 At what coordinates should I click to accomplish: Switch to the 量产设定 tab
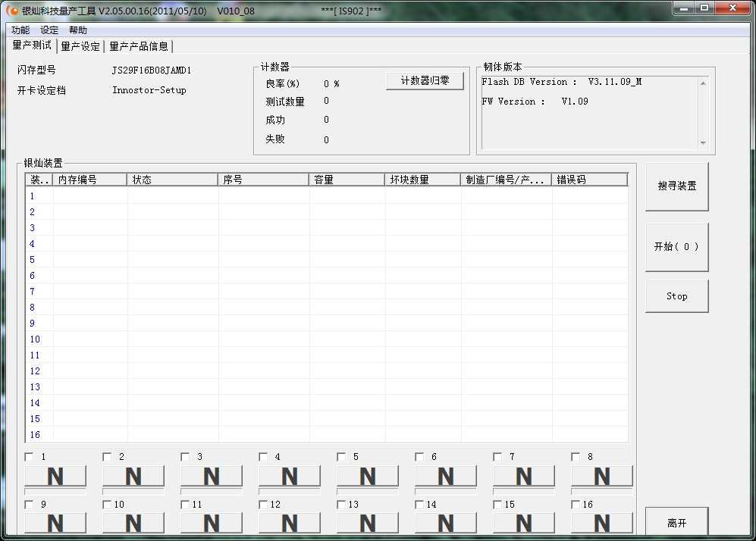tap(80, 46)
